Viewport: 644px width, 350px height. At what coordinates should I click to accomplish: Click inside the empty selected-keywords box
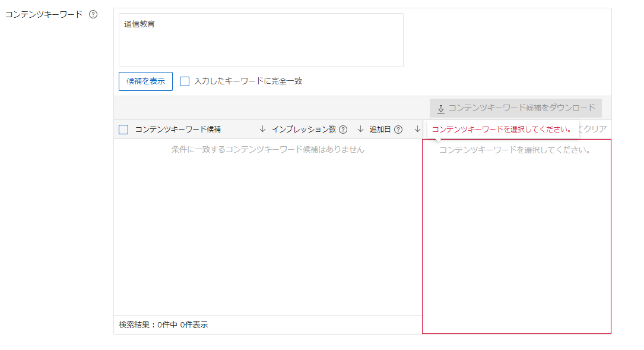(516, 238)
